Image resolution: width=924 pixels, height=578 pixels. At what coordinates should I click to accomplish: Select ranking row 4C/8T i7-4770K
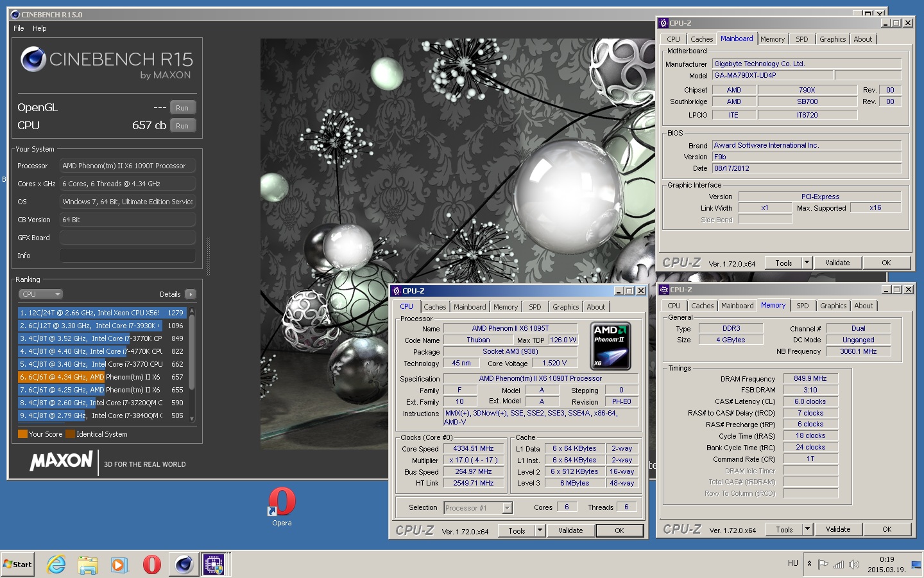point(102,351)
